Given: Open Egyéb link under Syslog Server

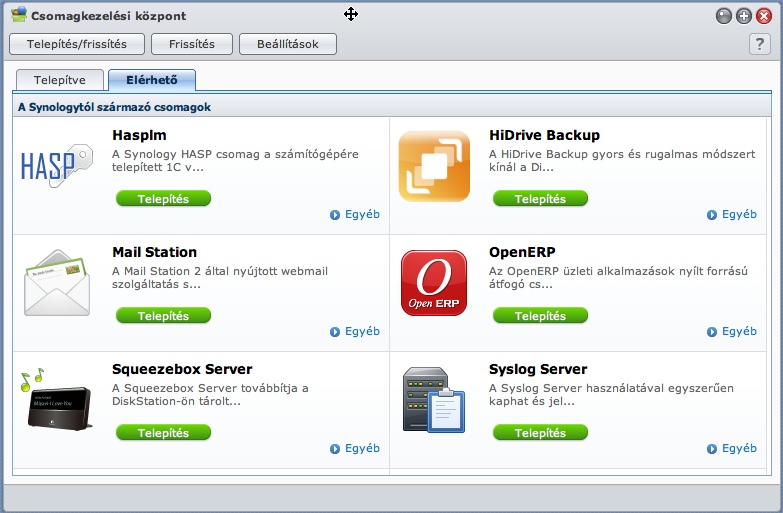Looking at the screenshot, I should pyautogui.click(x=739, y=448).
